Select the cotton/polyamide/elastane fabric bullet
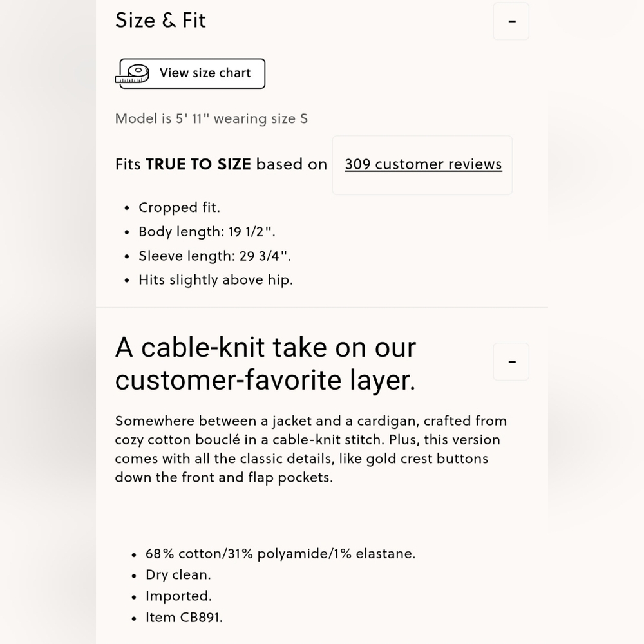This screenshot has width=644, height=644. coord(280,554)
